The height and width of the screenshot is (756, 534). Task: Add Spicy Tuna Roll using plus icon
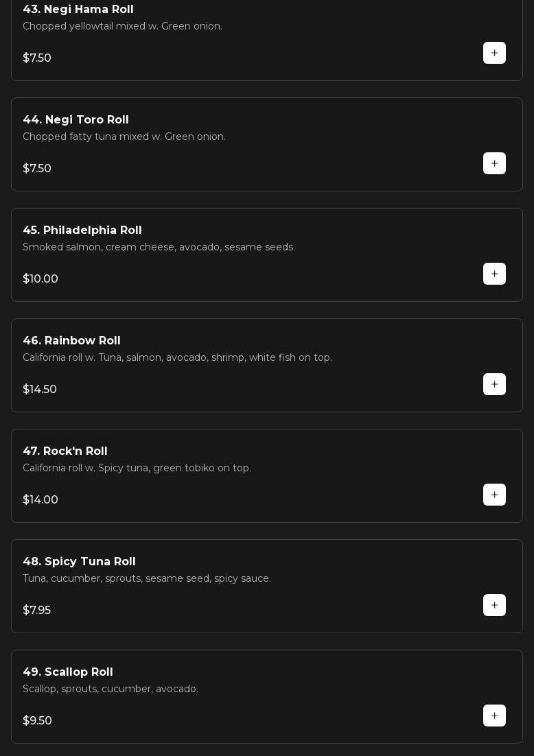pyautogui.click(x=494, y=605)
